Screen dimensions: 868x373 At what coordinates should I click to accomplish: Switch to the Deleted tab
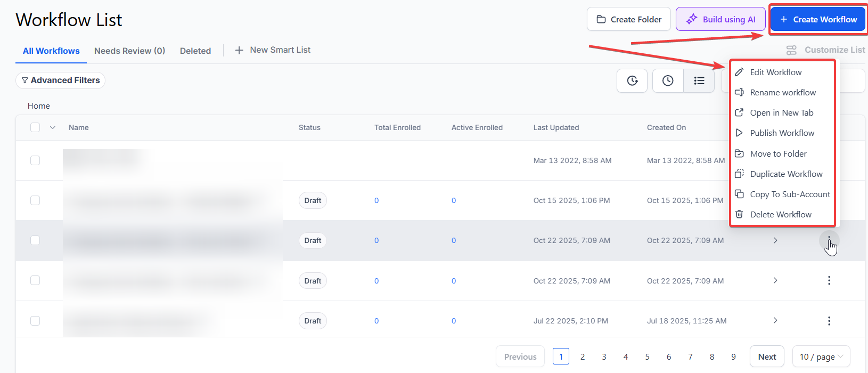click(195, 51)
